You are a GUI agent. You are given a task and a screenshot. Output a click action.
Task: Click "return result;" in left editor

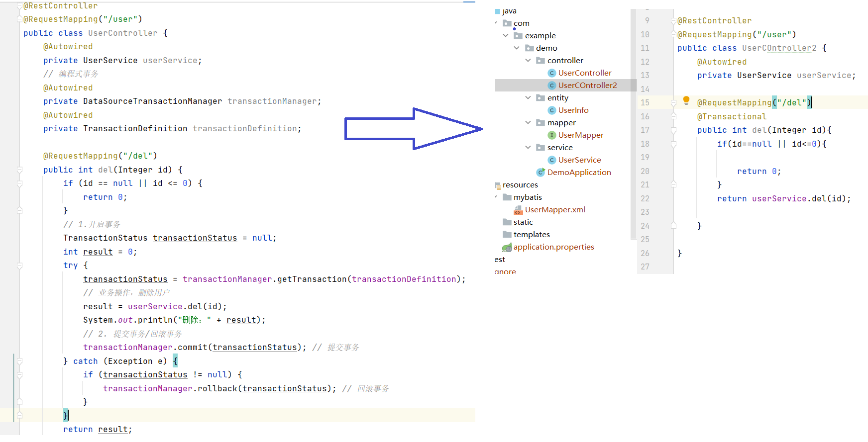[x=98, y=430]
